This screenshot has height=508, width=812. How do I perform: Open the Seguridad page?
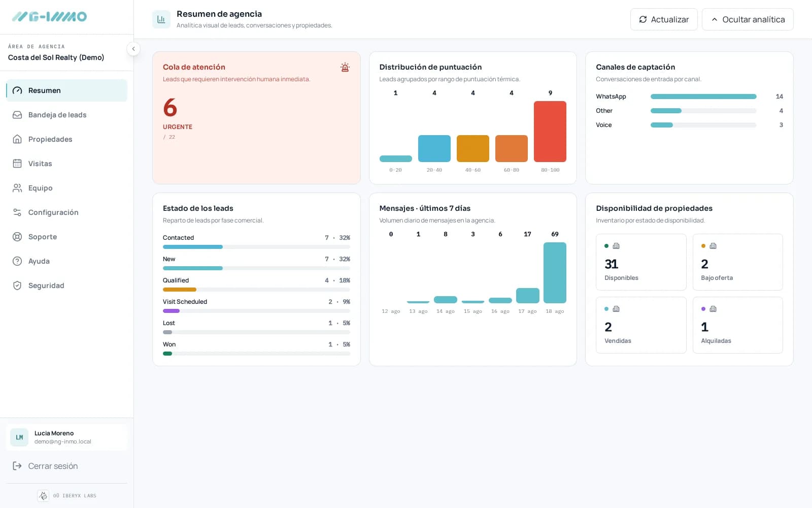[x=66, y=285]
